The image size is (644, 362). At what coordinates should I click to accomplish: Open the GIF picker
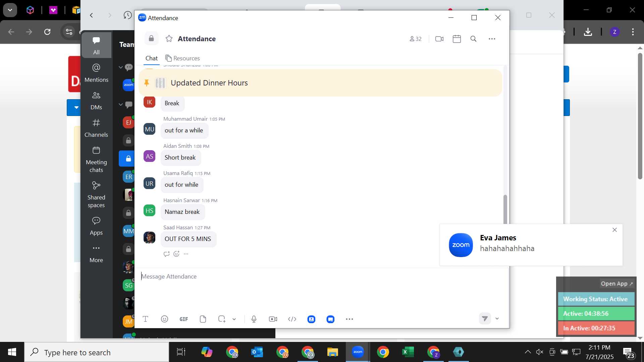[x=183, y=319]
